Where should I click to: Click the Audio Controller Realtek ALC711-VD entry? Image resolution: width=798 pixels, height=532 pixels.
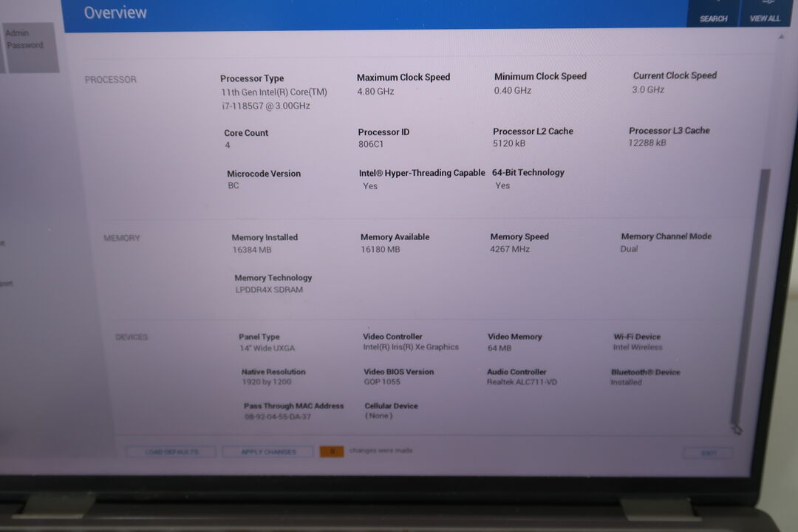tap(522, 382)
